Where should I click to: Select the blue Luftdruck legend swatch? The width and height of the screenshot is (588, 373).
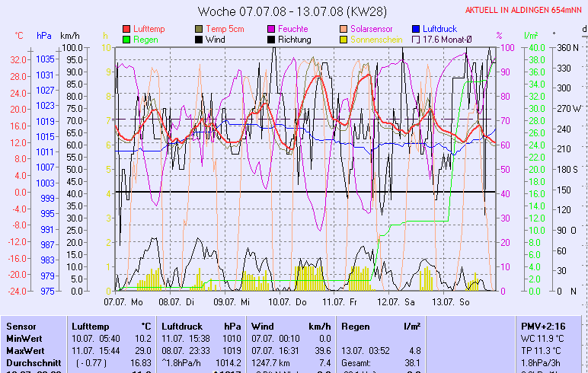pyautogui.click(x=417, y=29)
